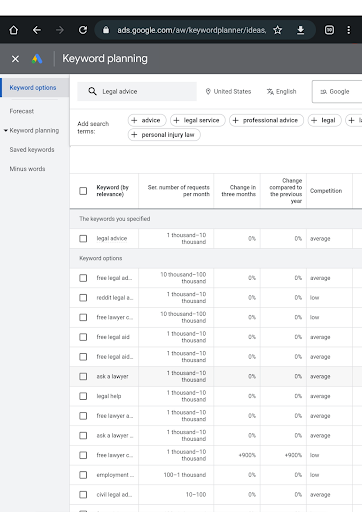Check the 'reddit legal a...' row checkbox
This screenshot has height=512, width=362.
(x=83, y=298)
